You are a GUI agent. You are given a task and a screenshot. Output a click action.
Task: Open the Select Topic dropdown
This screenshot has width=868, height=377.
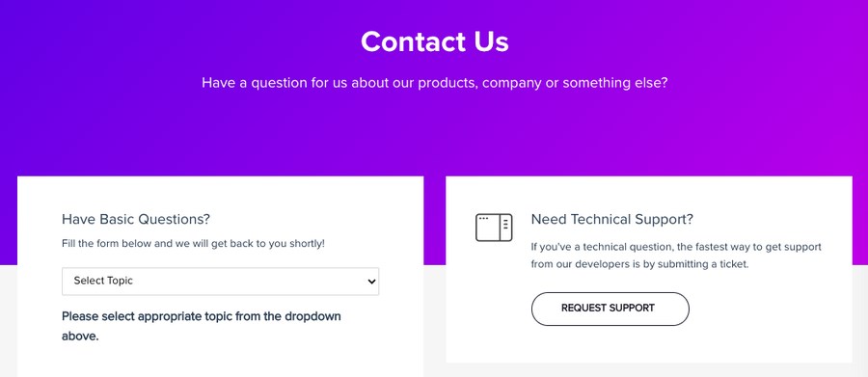(x=220, y=282)
